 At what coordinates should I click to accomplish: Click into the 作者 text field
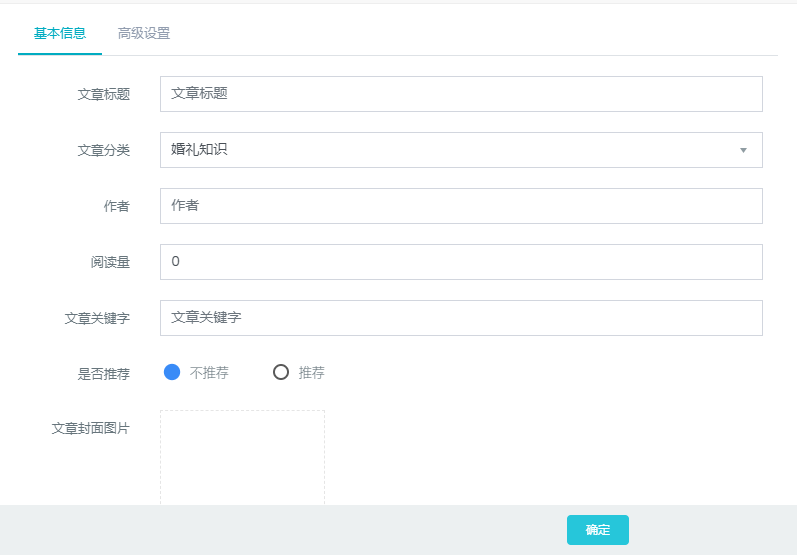click(461, 206)
